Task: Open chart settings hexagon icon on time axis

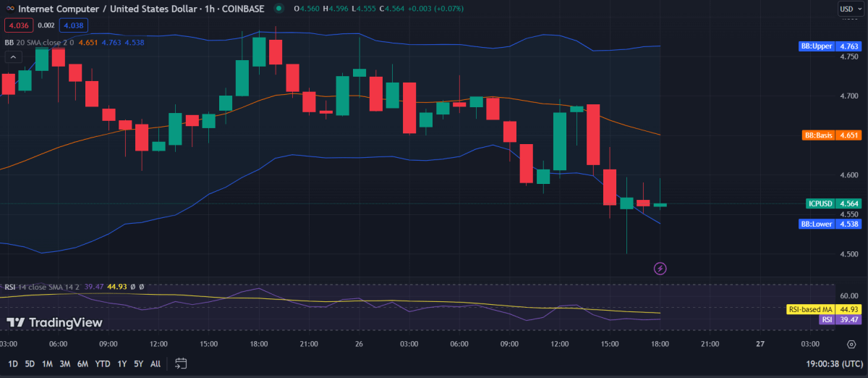Action: [x=851, y=344]
